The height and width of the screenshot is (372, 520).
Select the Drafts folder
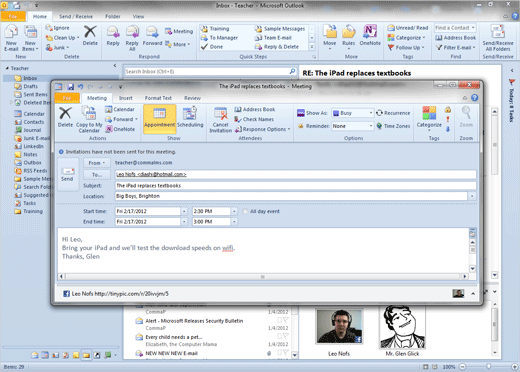click(31, 86)
